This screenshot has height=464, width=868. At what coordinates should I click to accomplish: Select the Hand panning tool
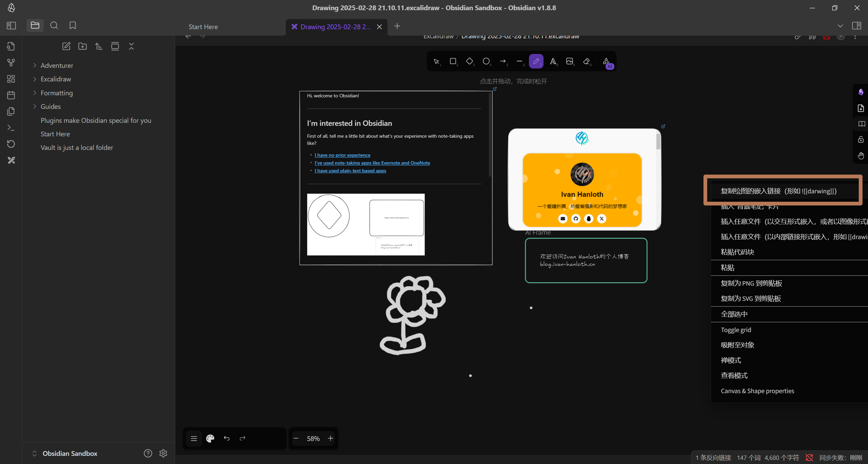coord(861,156)
